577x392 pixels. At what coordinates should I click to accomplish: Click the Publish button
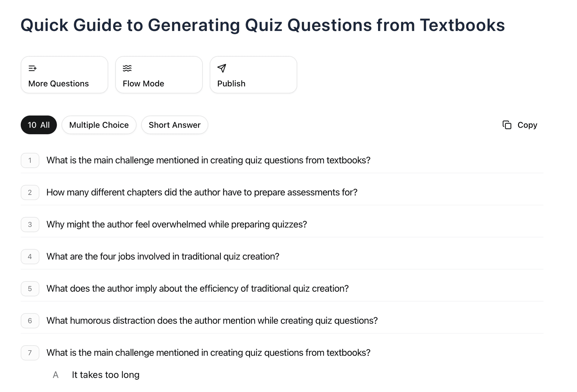click(x=253, y=74)
